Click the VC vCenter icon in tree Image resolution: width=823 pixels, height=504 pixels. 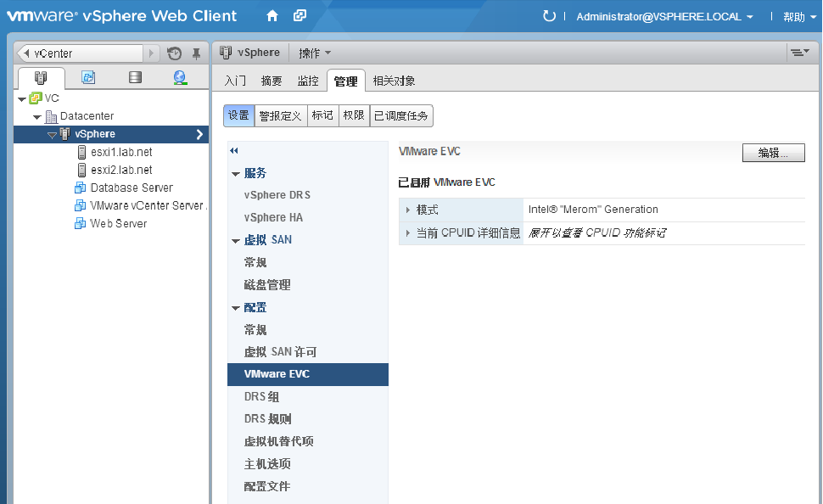coord(35,98)
